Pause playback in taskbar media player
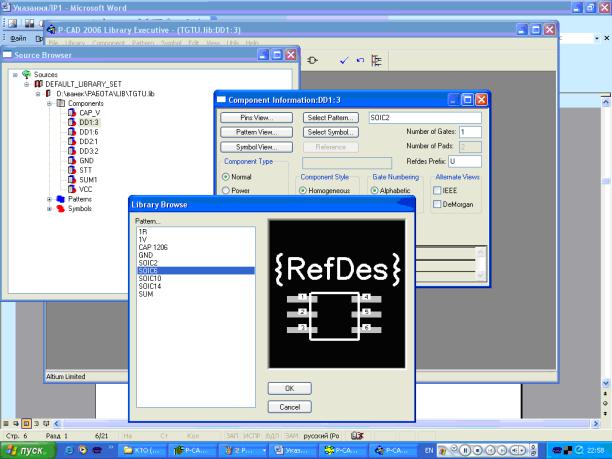Screen dimensions: 612x459 click(465, 450)
